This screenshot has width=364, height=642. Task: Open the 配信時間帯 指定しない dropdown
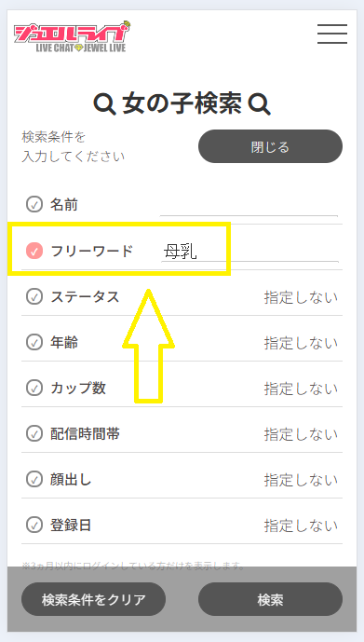pyautogui.click(x=301, y=434)
